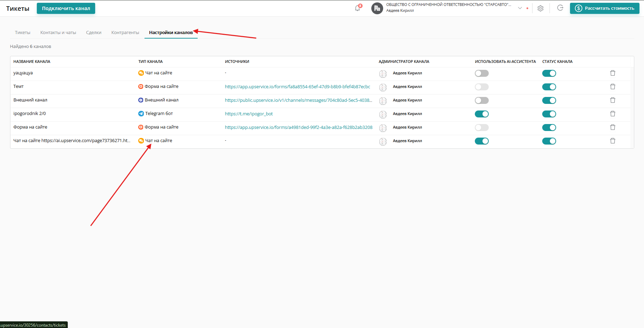Open the settings gear in header
The height and width of the screenshot is (328, 644).
pyautogui.click(x=540, y=8)
